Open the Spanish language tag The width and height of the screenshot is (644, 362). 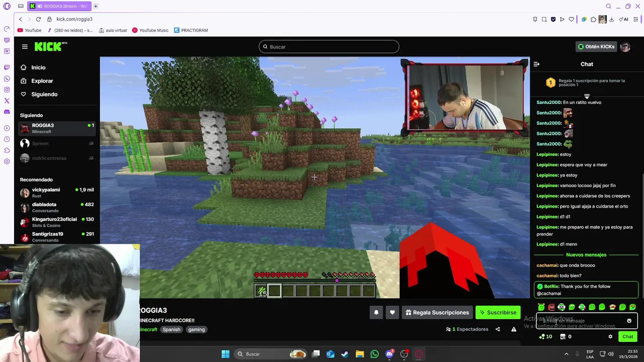click(x=171, y=330)
